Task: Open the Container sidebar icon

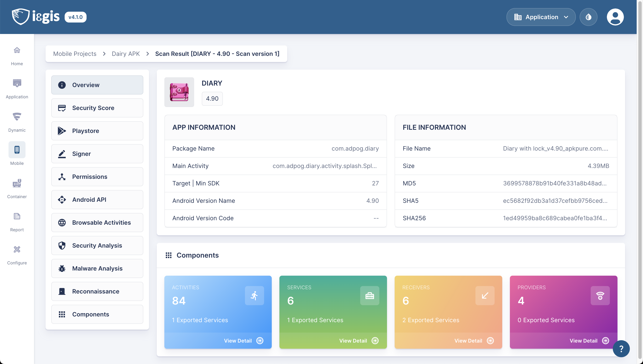Action: pos(17,183)
